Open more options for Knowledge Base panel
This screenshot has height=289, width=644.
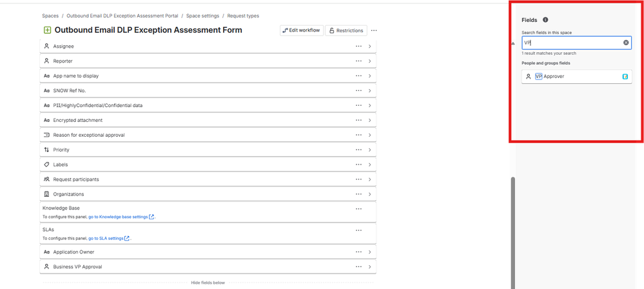pos(358,209)
